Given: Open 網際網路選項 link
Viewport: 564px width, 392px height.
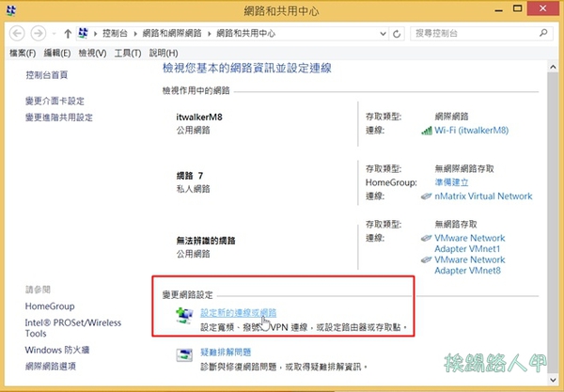Looking at the screenshot, I should [51, 366].
